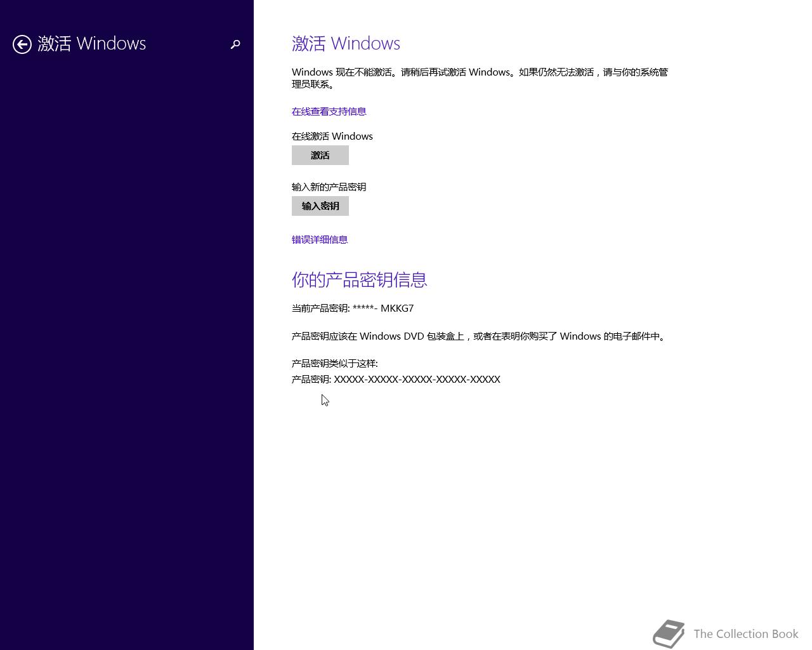Screen dimensions: 812x650
Task: Click the 你的产品密钥信息 heading
Action: pos(359,280)
